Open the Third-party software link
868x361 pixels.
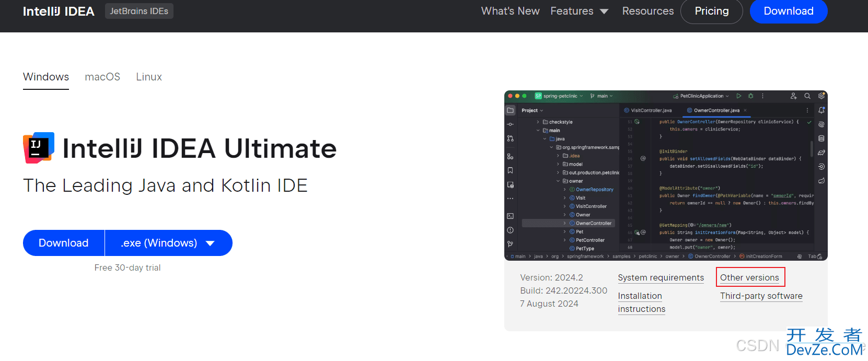tap(761, 296)
